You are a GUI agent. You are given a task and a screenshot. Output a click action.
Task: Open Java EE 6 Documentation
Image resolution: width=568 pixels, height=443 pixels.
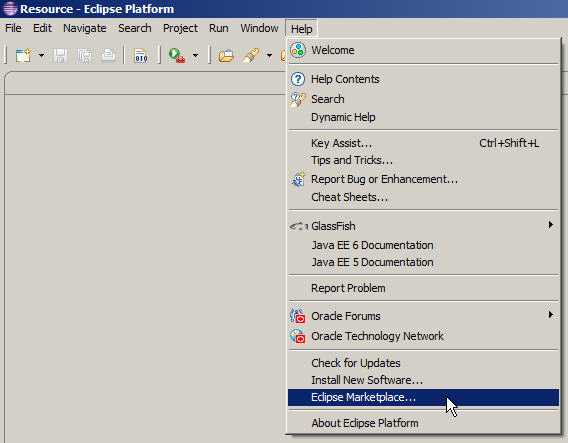423,245
